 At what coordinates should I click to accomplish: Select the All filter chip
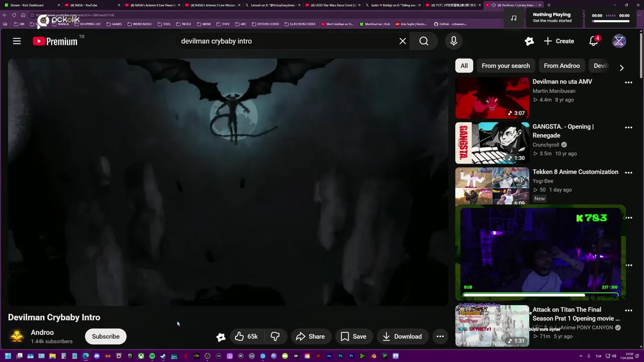coord(464,66)
